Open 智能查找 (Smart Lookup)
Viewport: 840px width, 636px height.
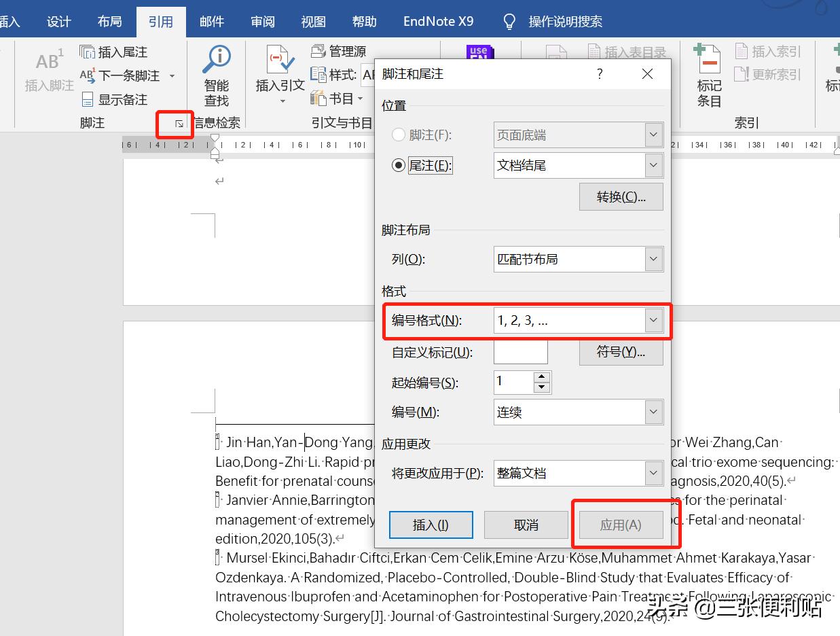pyautogui.click(x=216, y=75)
